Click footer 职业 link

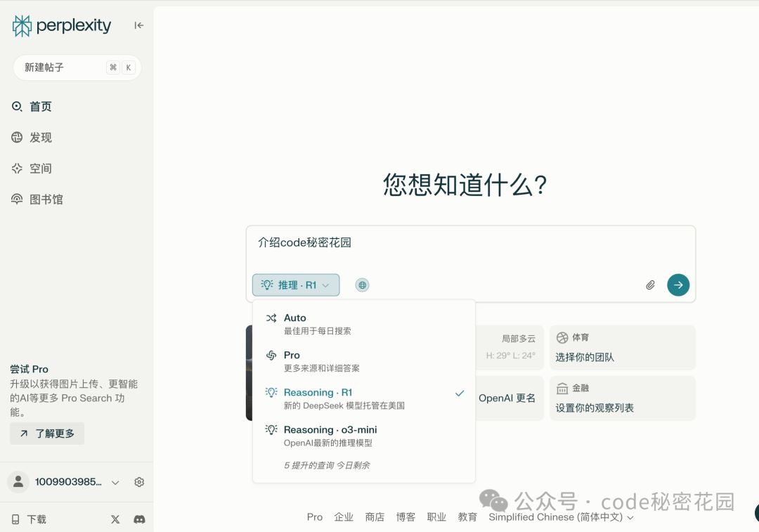[x=436, y=517]
